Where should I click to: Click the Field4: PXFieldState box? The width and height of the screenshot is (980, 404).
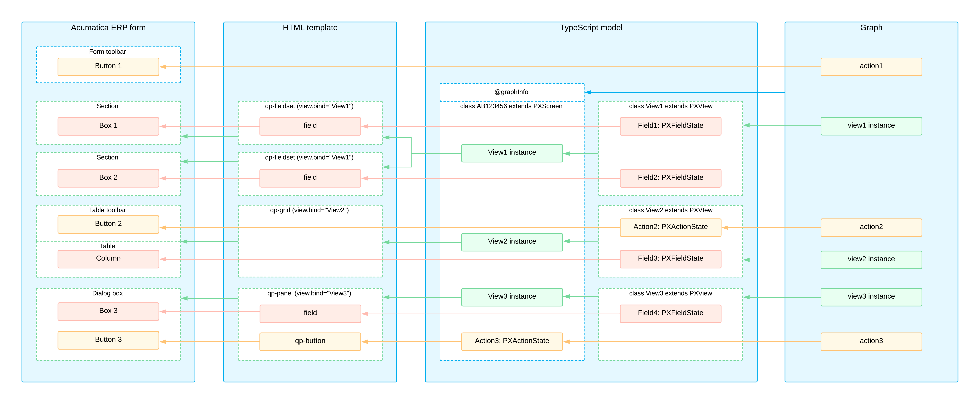pyautogui.click(x=670, y=314)
